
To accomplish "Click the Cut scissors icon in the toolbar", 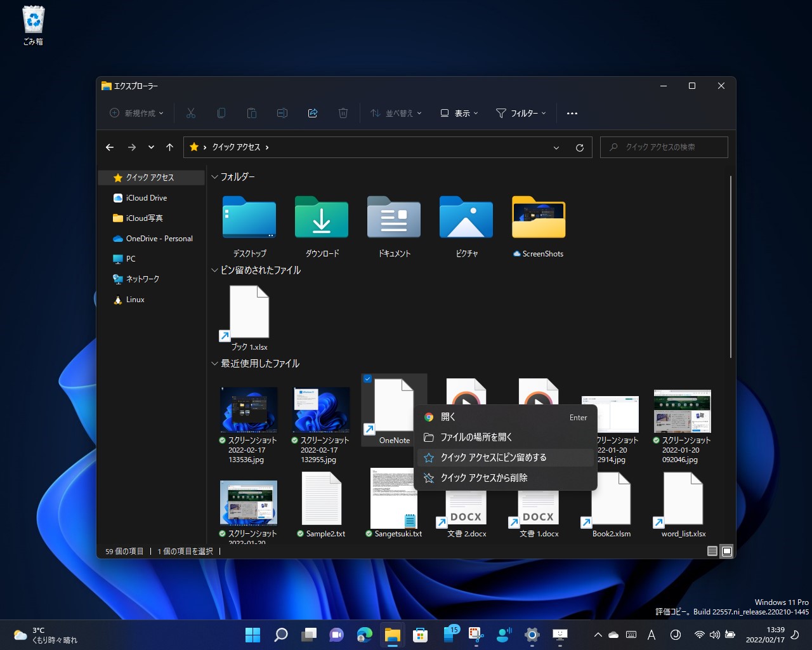I will (x=191, y=113).
